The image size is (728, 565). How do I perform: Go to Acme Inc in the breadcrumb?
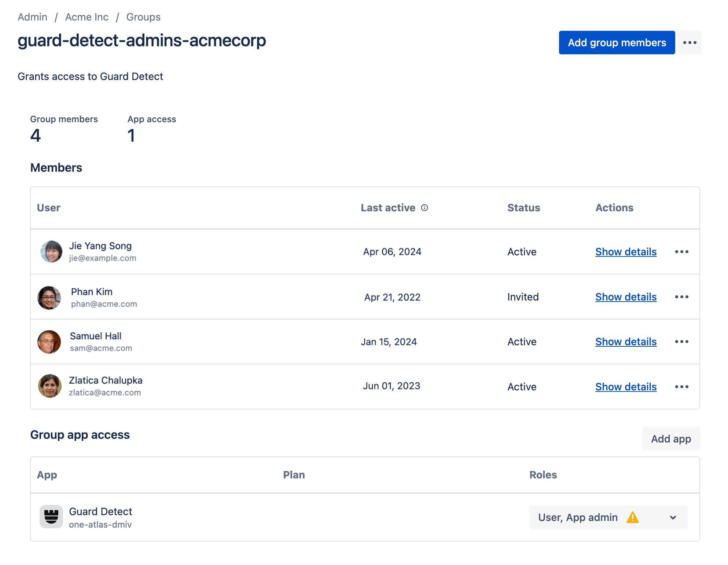[x=87, y=17]
